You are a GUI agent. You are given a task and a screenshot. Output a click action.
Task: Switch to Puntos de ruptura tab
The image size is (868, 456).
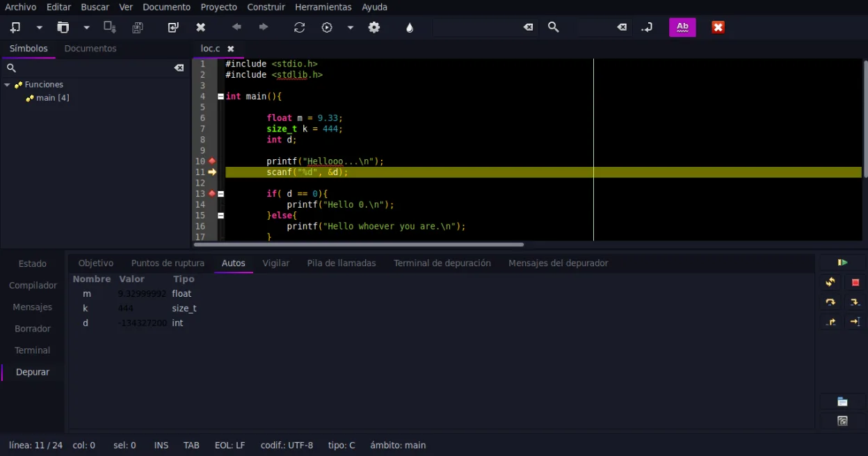point(168,263)
